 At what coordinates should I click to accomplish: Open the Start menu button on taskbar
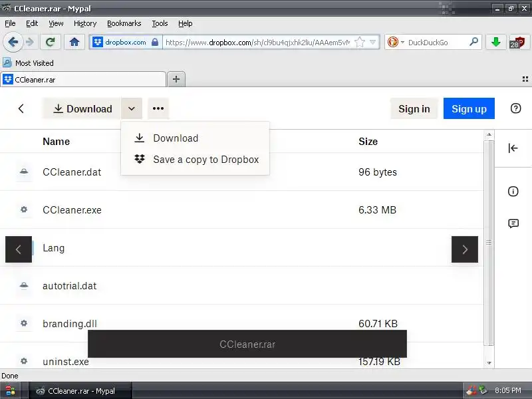(x=10, y=391)
